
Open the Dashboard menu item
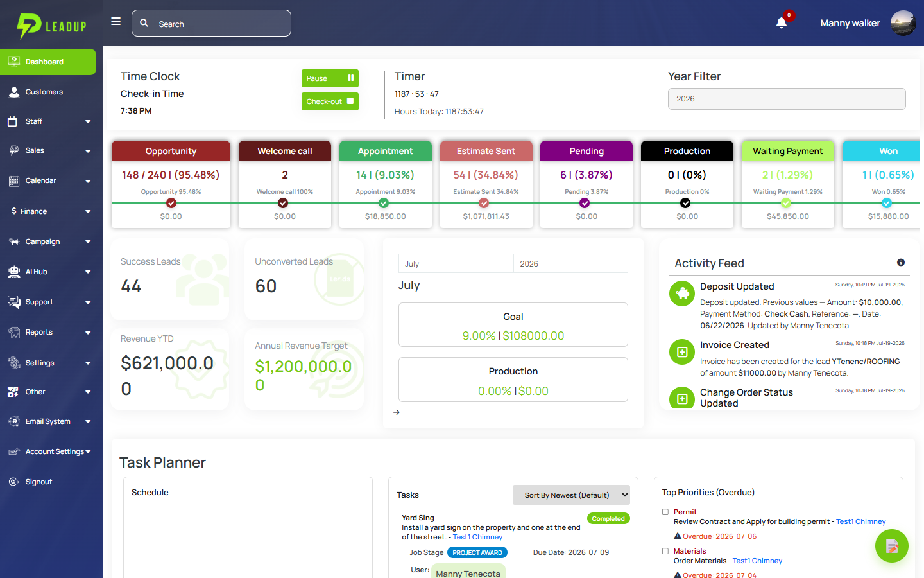tap(48, 62)
